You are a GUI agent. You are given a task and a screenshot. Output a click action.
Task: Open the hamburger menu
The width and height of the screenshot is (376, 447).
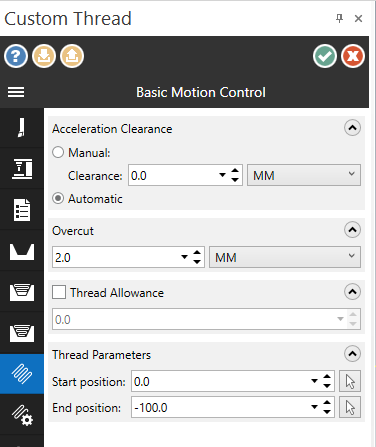pos(16,92)
